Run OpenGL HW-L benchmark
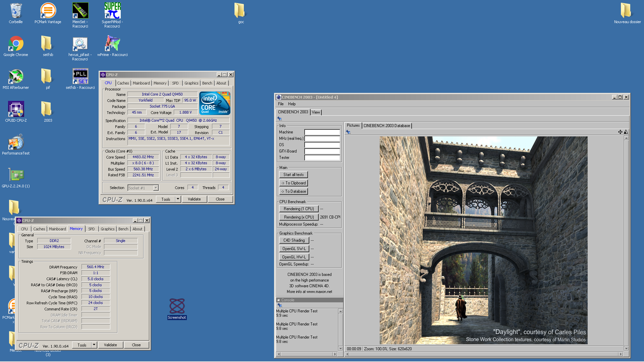This screenshot has height=362, width=644. [x=294, y=257]
